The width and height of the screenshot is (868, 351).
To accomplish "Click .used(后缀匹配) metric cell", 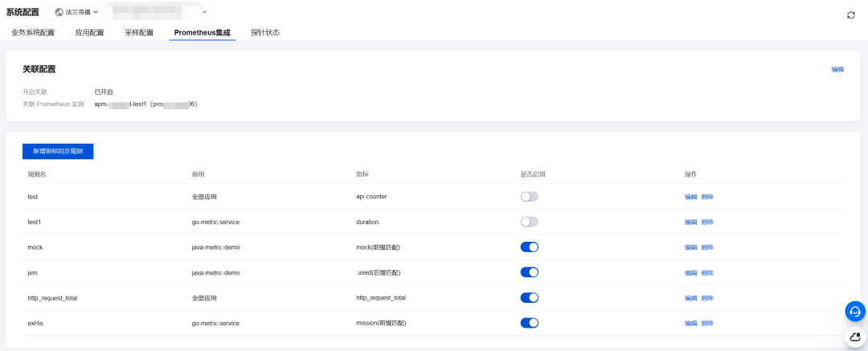I will tap(378, 273).
